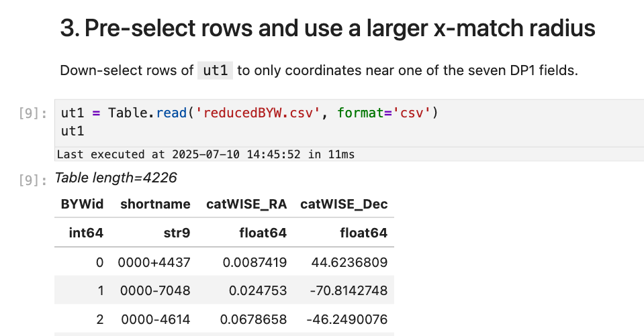Click shortname cell 0000-7048

[155, 290]
